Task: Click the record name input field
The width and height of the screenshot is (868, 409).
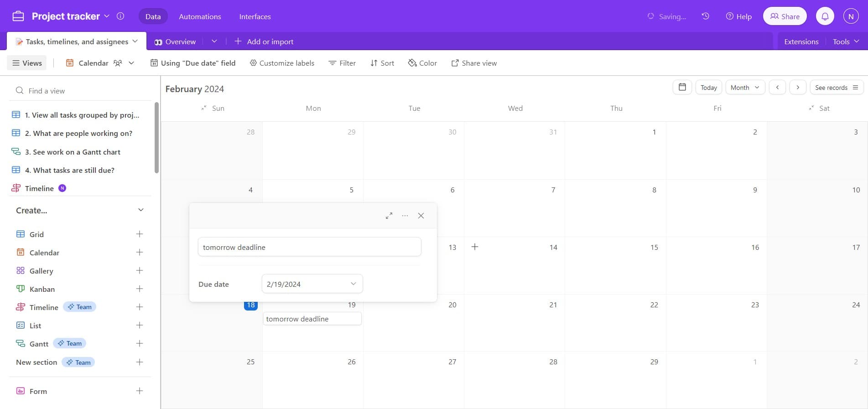Action: pyautogui.click(x=309, y=247)
